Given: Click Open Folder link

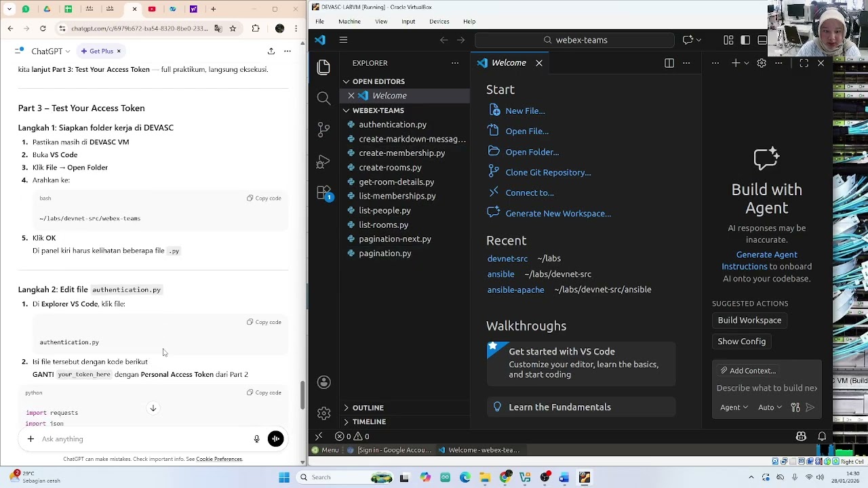Looking at the screenshot, I should click(532, 152).
